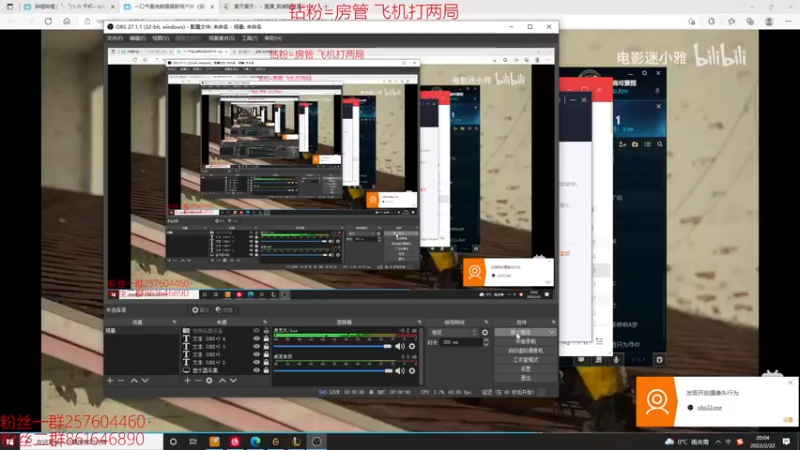Toggle lock on text (GDI+) 4 source
The height and width of the screenshot is (450, 800).
point(266,339)
